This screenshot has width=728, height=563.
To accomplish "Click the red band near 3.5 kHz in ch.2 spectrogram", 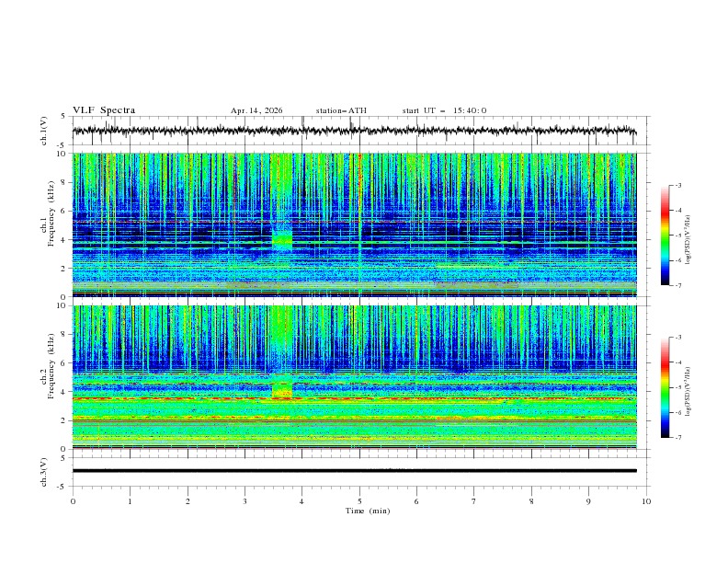I will click(354, 398).
